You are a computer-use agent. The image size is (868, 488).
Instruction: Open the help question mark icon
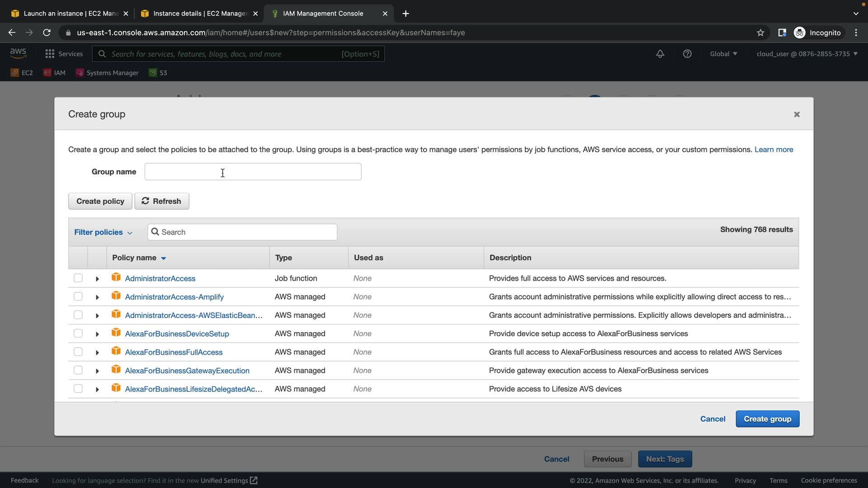click(x=687, y=54)
